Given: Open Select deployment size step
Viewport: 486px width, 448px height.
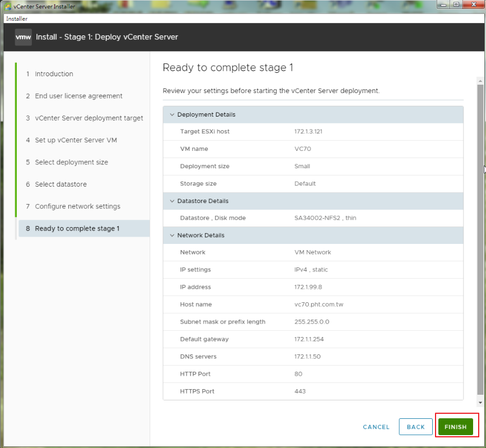Looking at the screenshot, I should coord(71,162).
